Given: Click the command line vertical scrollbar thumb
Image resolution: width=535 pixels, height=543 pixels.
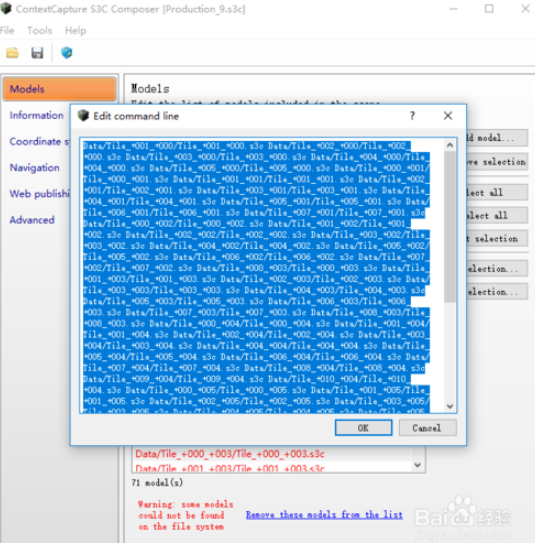Looking at the screenshot, I should point(450,227).
